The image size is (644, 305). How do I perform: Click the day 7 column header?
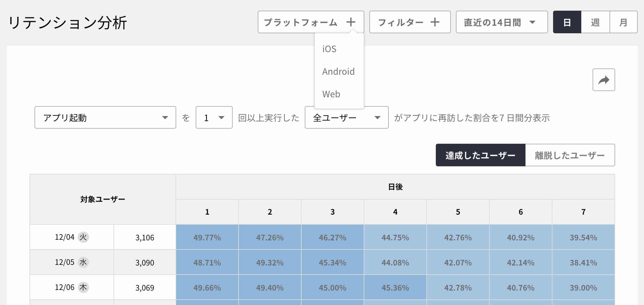[583, 212]
